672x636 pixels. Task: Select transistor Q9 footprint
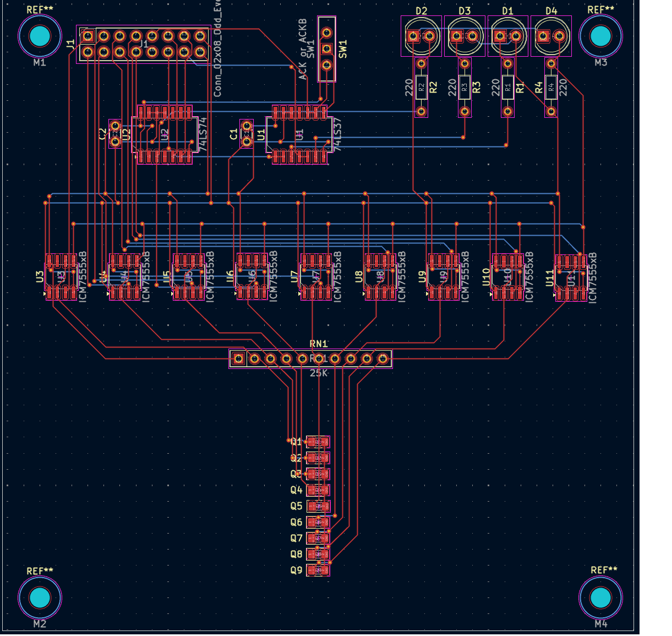coord(318,570)
